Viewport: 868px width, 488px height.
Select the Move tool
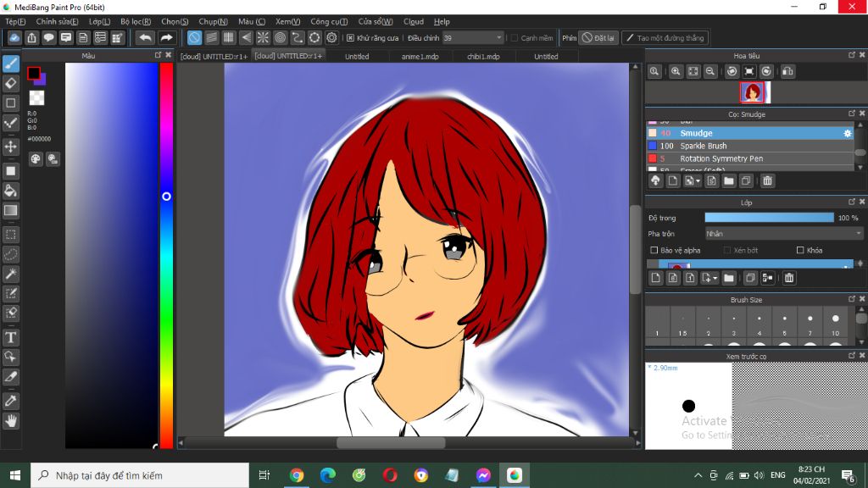[x=11, y=147]
